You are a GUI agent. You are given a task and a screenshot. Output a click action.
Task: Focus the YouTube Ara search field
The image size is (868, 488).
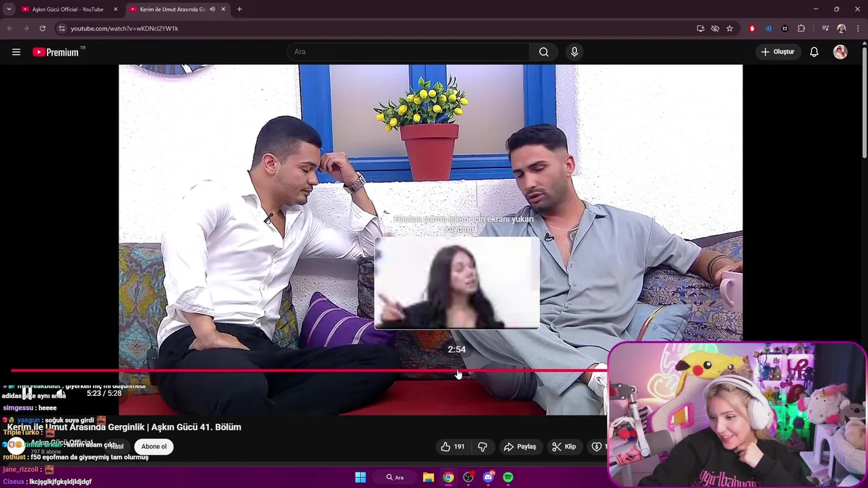click(408, 52)
